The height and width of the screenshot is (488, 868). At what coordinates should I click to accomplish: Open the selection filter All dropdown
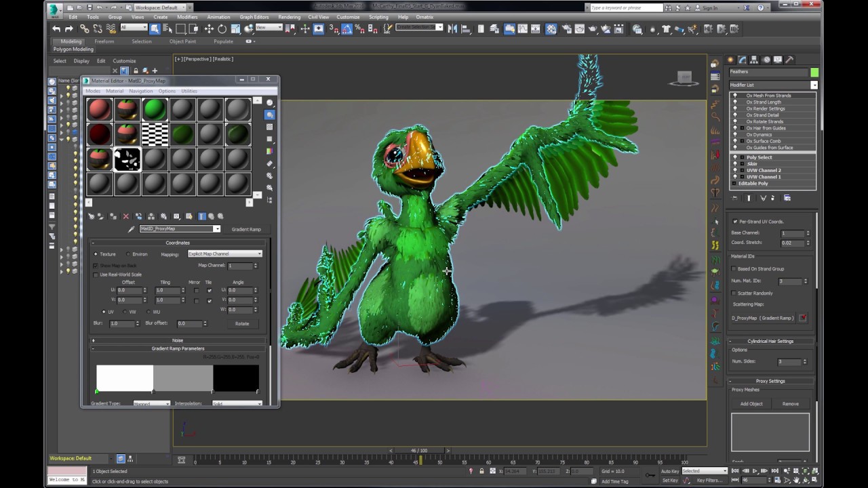tap(134, 28)
